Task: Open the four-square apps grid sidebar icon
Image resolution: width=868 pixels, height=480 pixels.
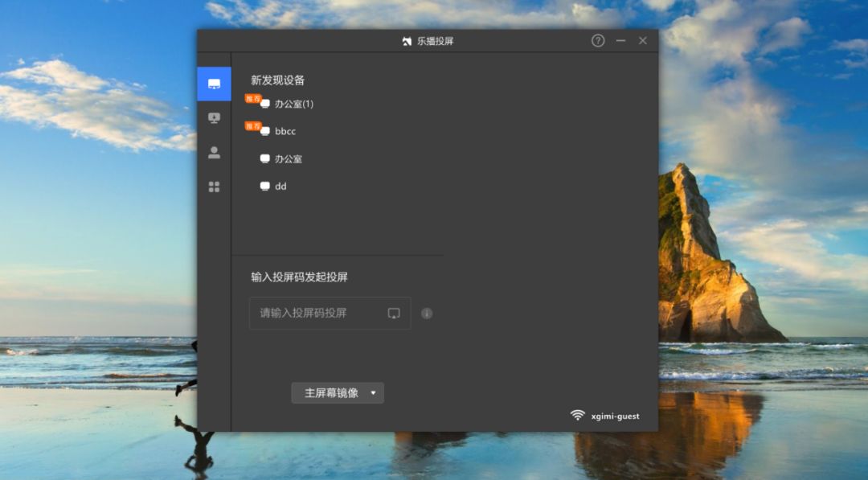Action: point(214,187)
